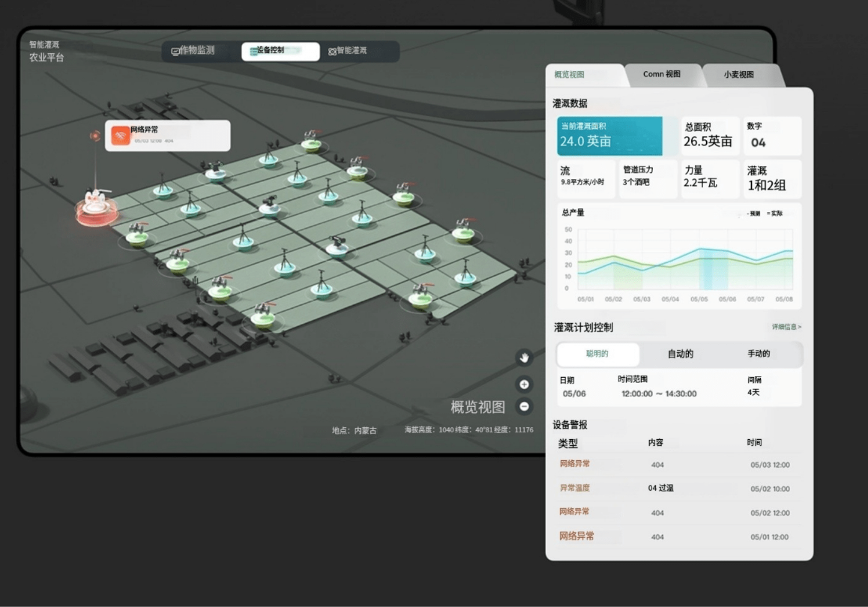Switch schedule mode to 手动的

[759, 354]
